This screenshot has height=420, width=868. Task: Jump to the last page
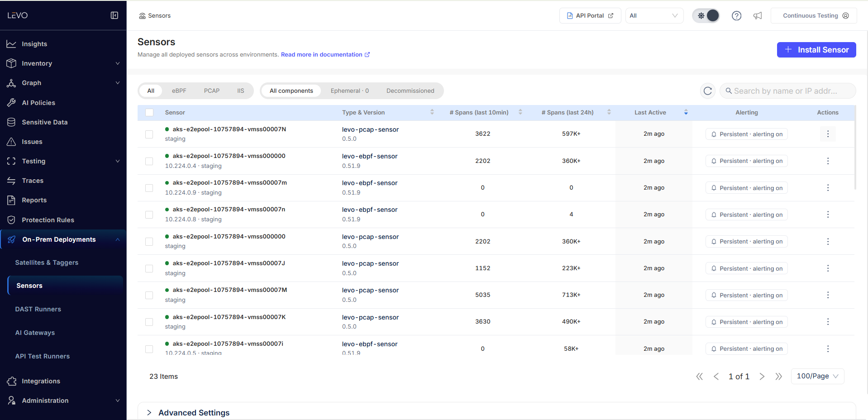click(x=778, y=377)
